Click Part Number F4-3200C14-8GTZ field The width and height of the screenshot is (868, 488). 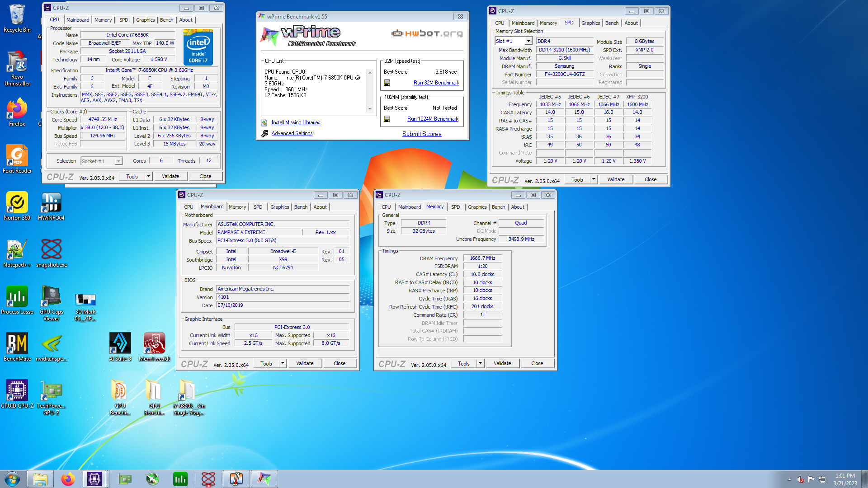(x=565, y=75)
